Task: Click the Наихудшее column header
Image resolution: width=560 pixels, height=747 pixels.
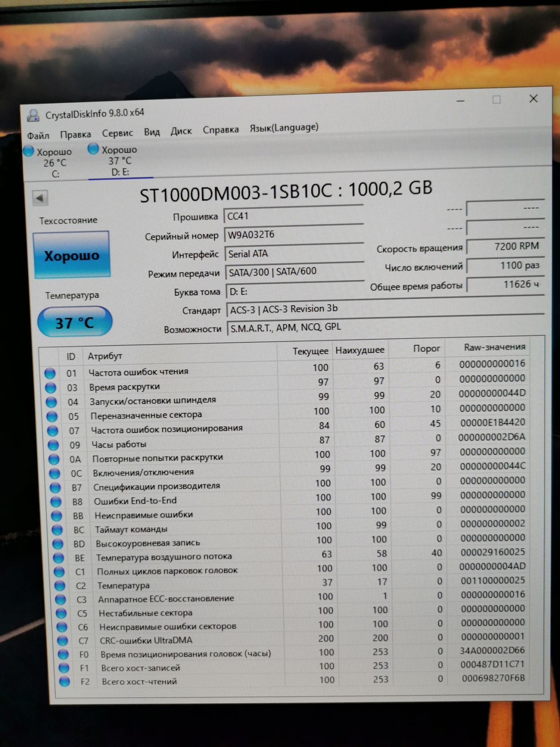Action: pyautogui.click(x=360, y=350)
